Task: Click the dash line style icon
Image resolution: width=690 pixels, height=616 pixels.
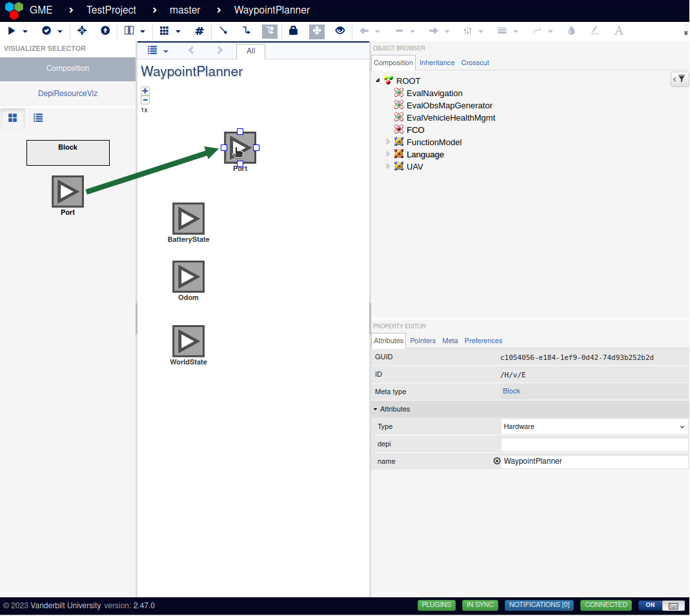Action: 399,31
